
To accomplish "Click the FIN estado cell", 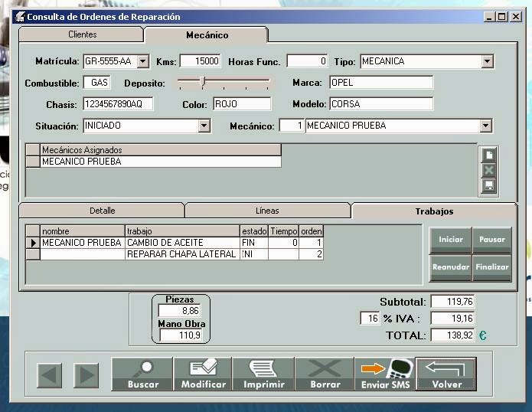I will coord(254,243).
